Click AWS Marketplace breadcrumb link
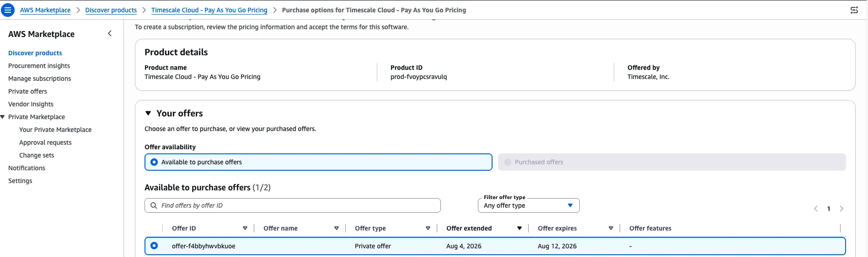The image size is (868, 257). [45, 10]
